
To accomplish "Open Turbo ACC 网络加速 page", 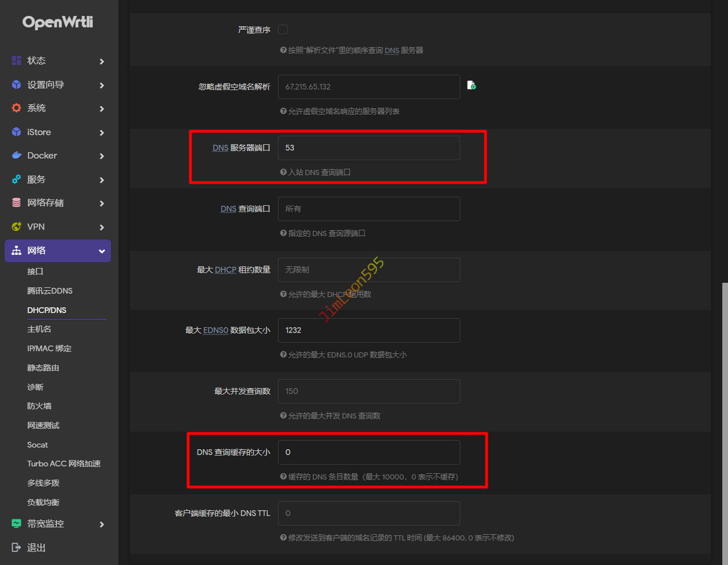I will 64,464.
